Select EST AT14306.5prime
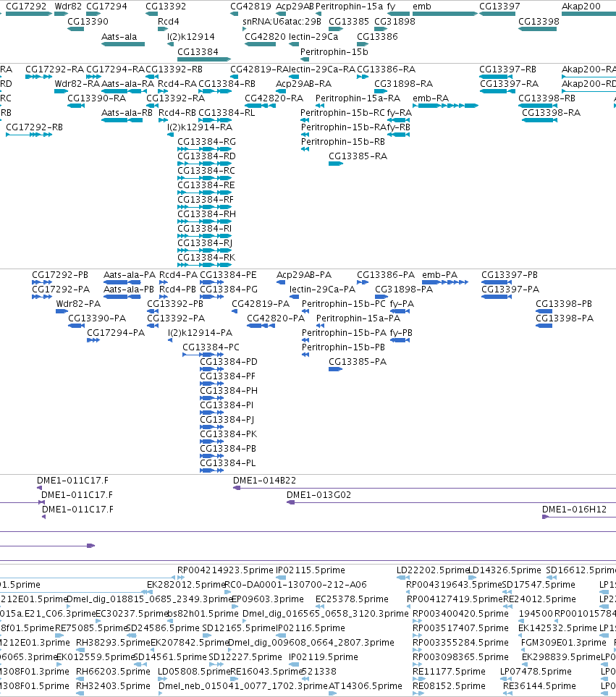Viewport: 616px width, 697px height. tap(333, 693)
